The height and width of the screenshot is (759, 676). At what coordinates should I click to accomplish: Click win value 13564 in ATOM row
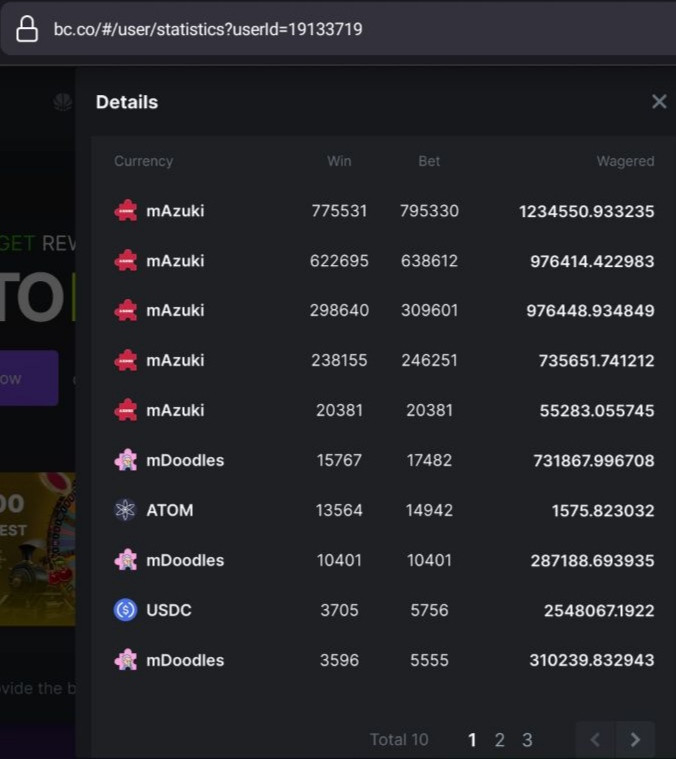pos(339,510)
